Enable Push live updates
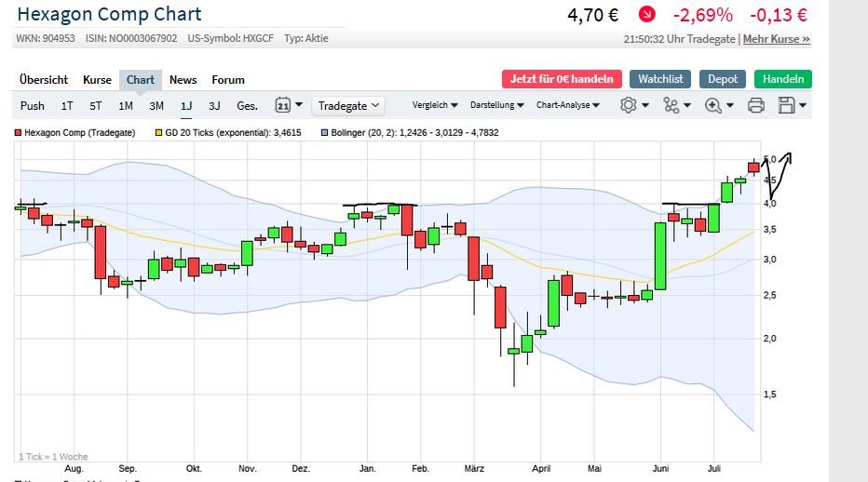Image resolution: width=868 pixels, height=482 pixels. (x=33, y=105)
